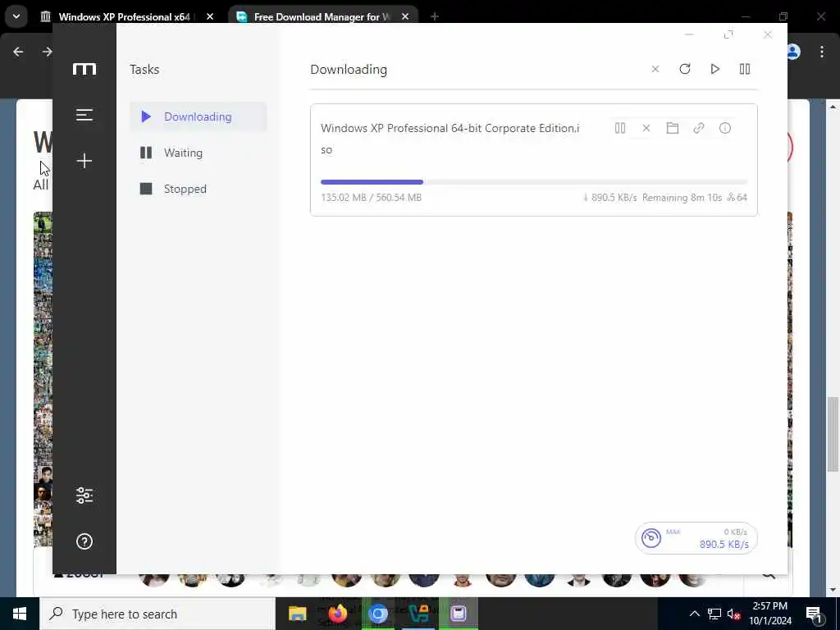840x630 pixels.
Task: Remove the Windows XP iso task
Action: [646, 128]
